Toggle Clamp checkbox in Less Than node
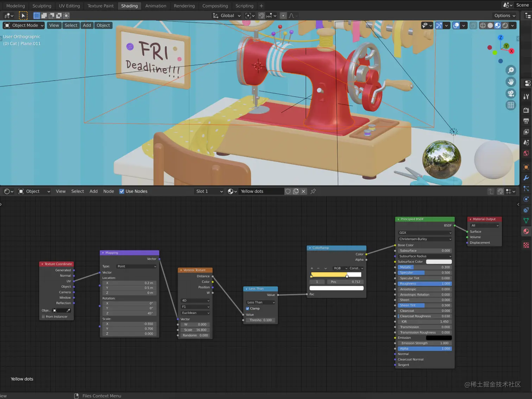Image resolution: width=532 pixels, height=399 pixels. coord(248,309)
